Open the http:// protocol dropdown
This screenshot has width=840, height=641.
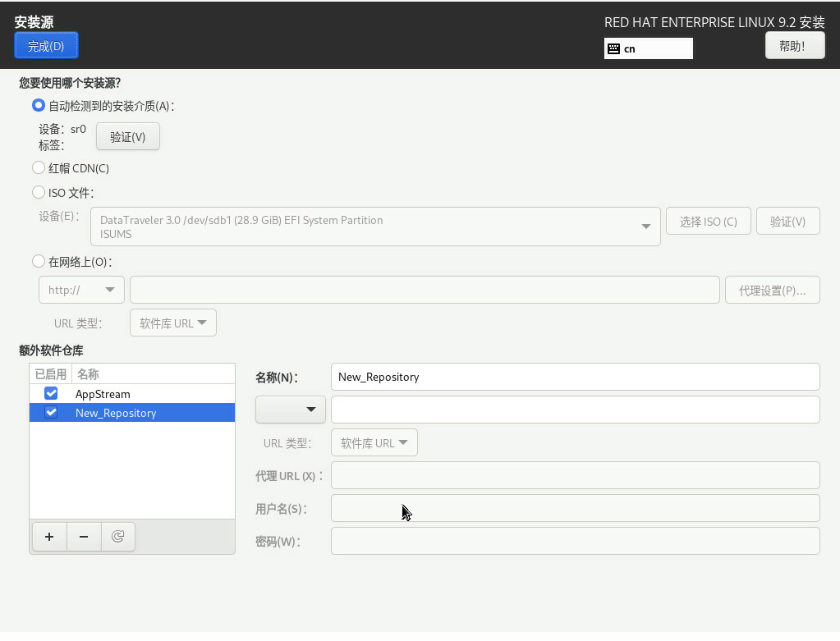[x=81, y=290]
